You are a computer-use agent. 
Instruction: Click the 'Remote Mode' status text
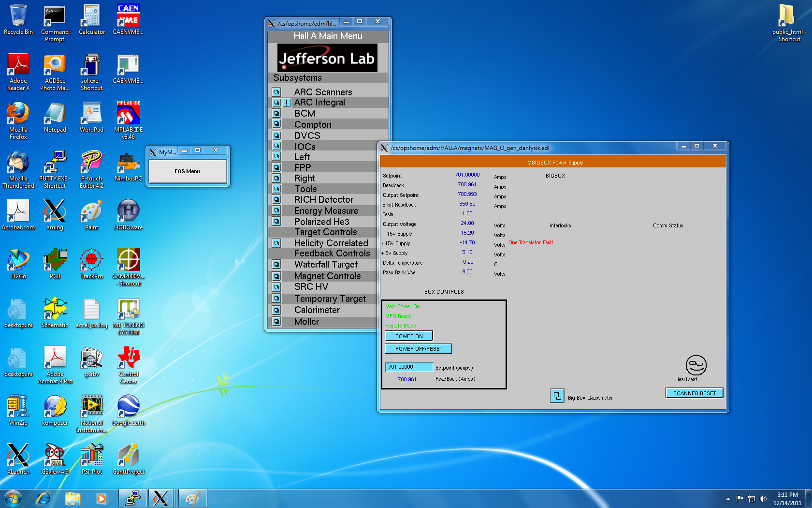(x=400, y=326)
